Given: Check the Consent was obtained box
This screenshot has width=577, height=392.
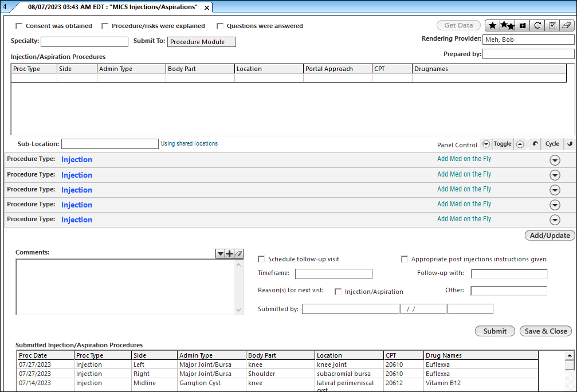Looking at the screenshot, I should pyautogui.click(x=19, y=26).
